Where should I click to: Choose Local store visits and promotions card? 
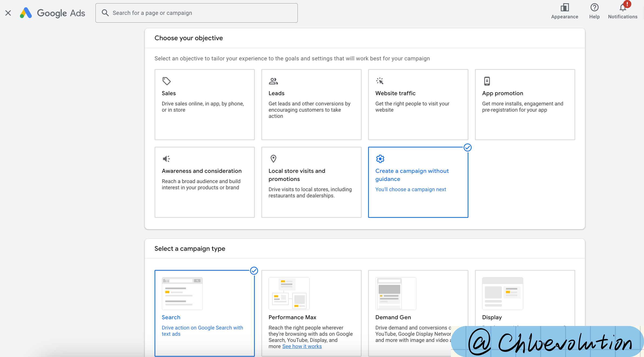[x=311, y=182]
